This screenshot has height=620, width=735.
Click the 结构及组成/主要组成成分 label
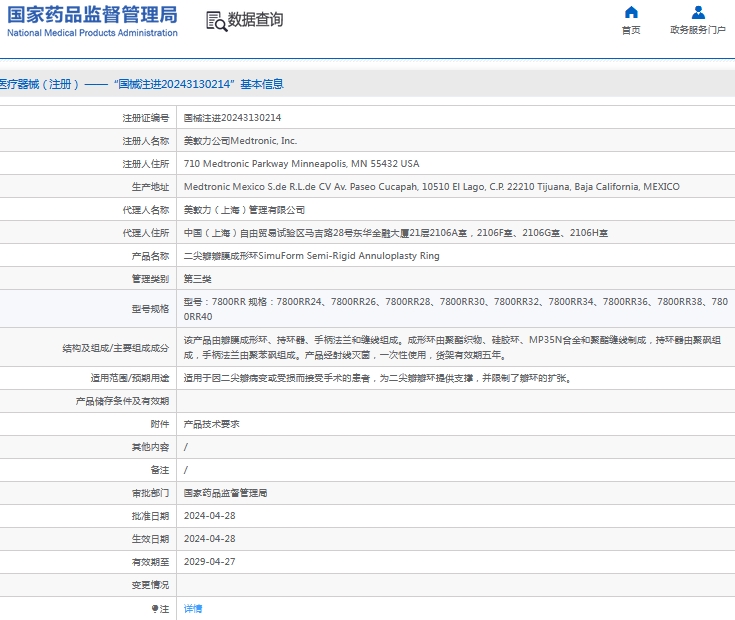coord(115,348)
